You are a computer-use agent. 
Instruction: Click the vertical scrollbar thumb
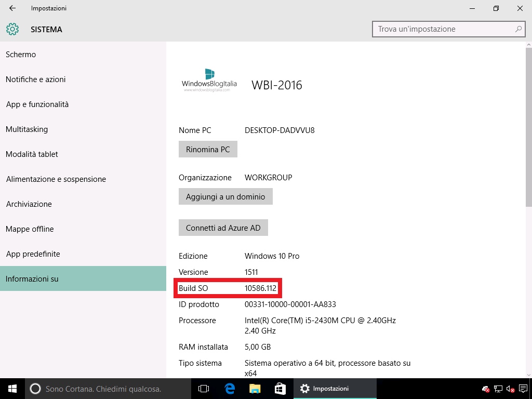point(528,127)
